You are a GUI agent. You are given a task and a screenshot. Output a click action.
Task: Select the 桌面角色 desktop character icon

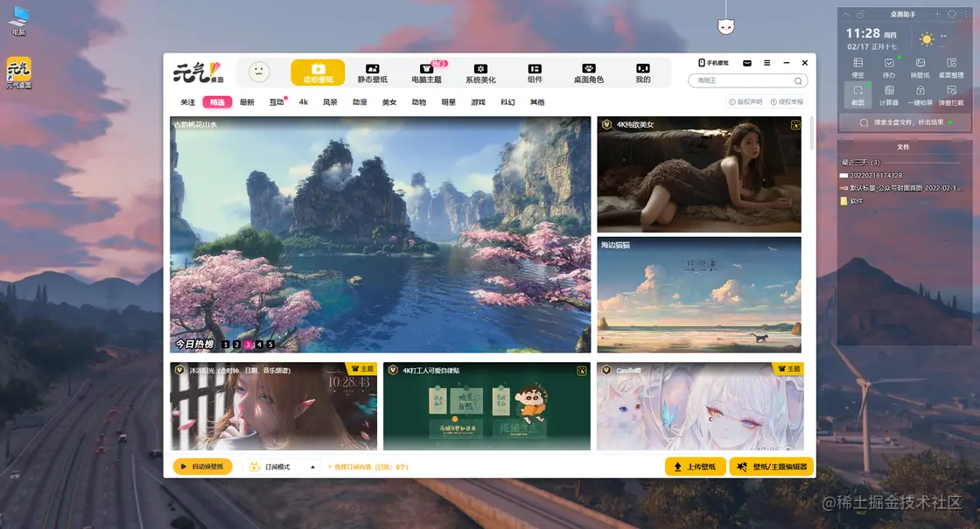click(x=587, y=72)
